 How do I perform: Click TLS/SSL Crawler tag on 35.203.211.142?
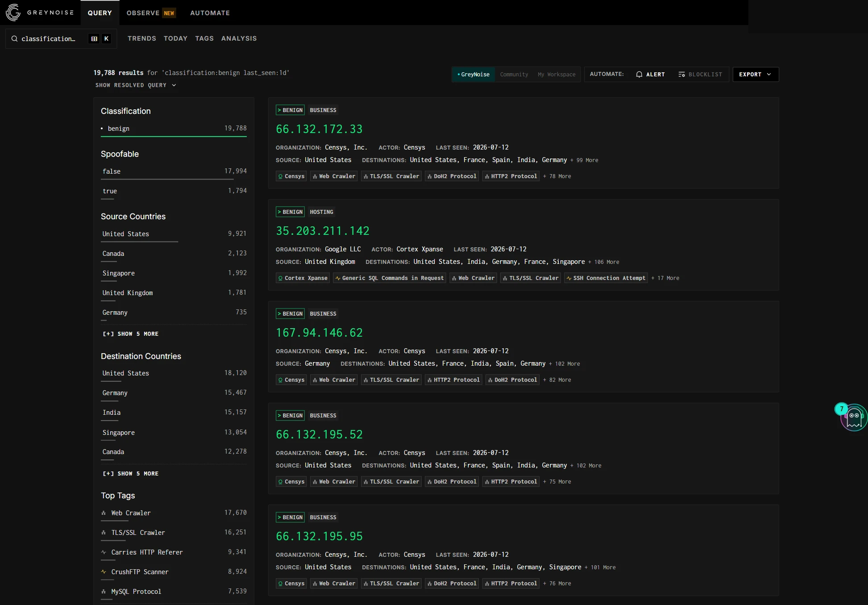click(531, 278)
